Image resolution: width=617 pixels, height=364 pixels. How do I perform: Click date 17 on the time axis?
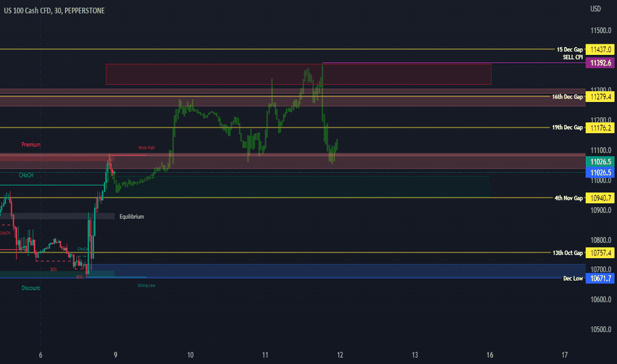(564, 355)
